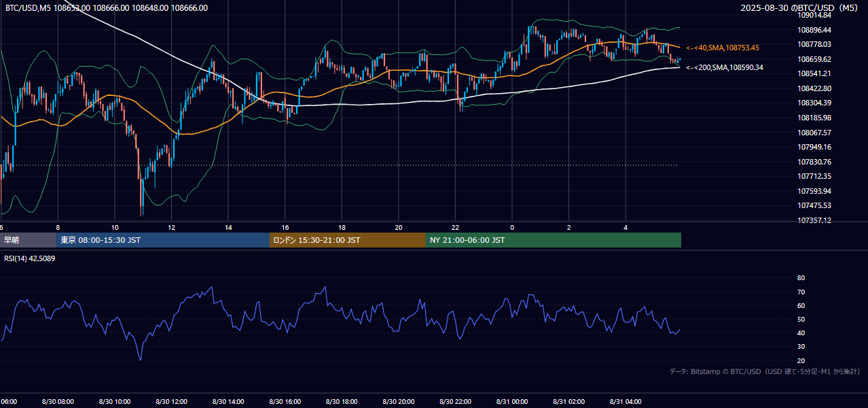Click bottom time label 8/30 22:00
Image resolution: width=868 pixels, height=408 pixels.
point(455,402)
